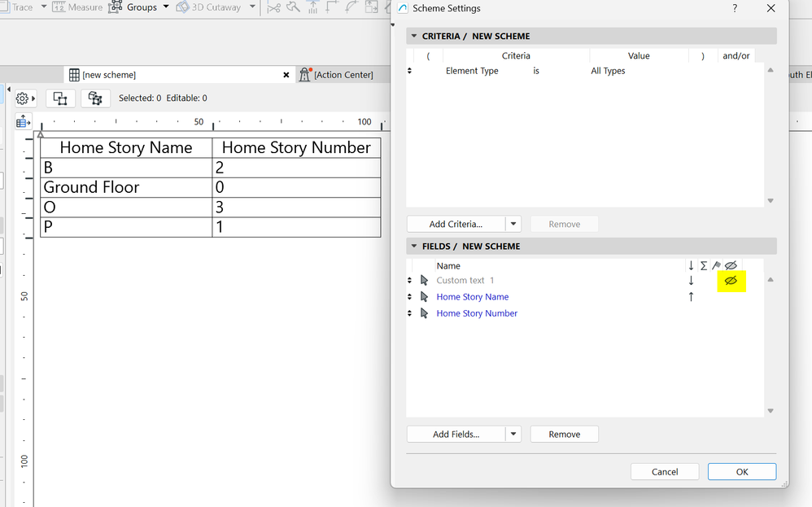812x507 pixels.
Task: Click the schedule cell containing B
Action: click(126, 168)
